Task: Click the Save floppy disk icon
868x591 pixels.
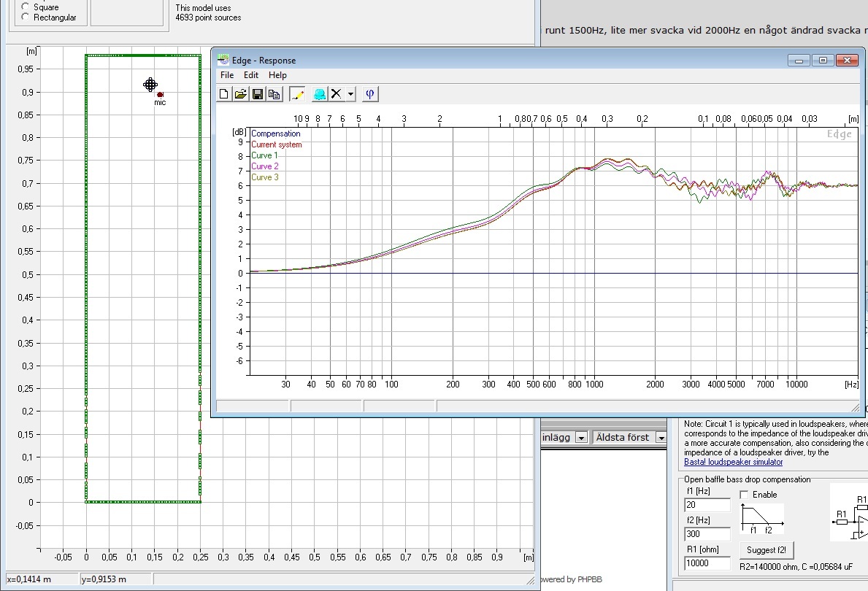Action: (x=257, y=94)
